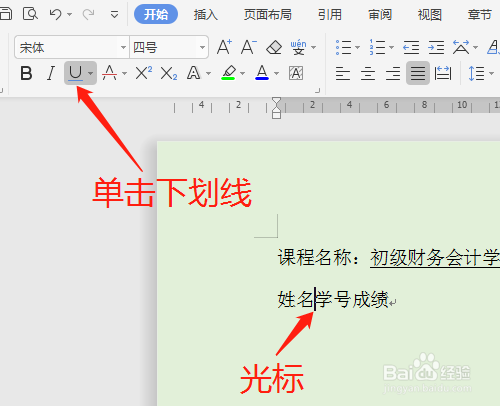Viewport: 500px width, 406px height.
Task: Click the text 课程名称：
Action: [319, 257]
